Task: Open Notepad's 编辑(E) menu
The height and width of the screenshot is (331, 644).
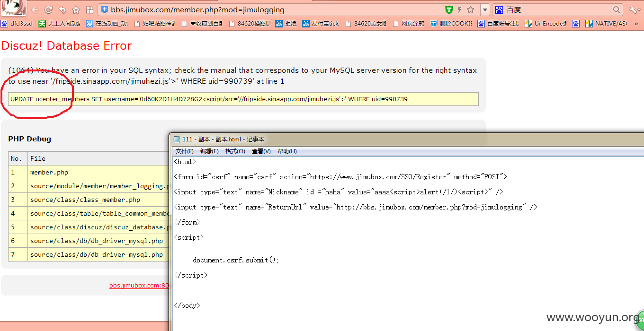Action: pos(209,151)
